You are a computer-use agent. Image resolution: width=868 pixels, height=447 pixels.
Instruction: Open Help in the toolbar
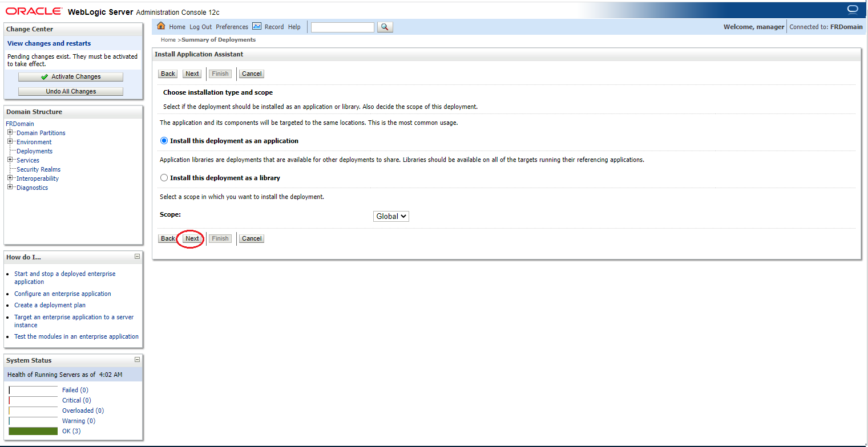click(294, 27)
